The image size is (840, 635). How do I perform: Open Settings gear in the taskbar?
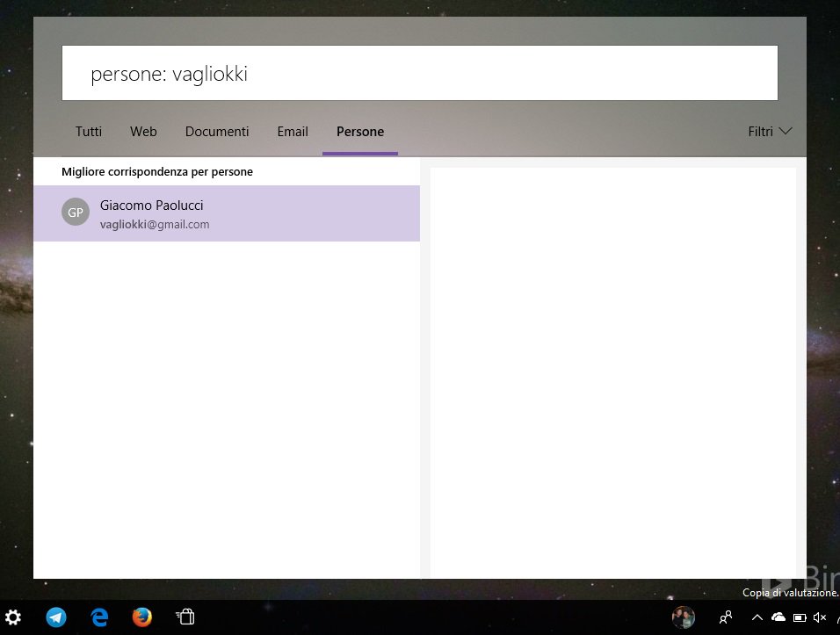[x=13, y=617]
